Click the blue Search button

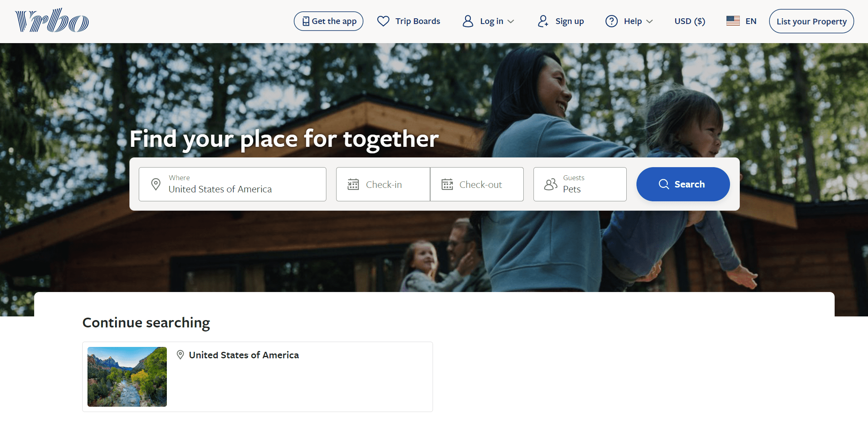point(683,184)
